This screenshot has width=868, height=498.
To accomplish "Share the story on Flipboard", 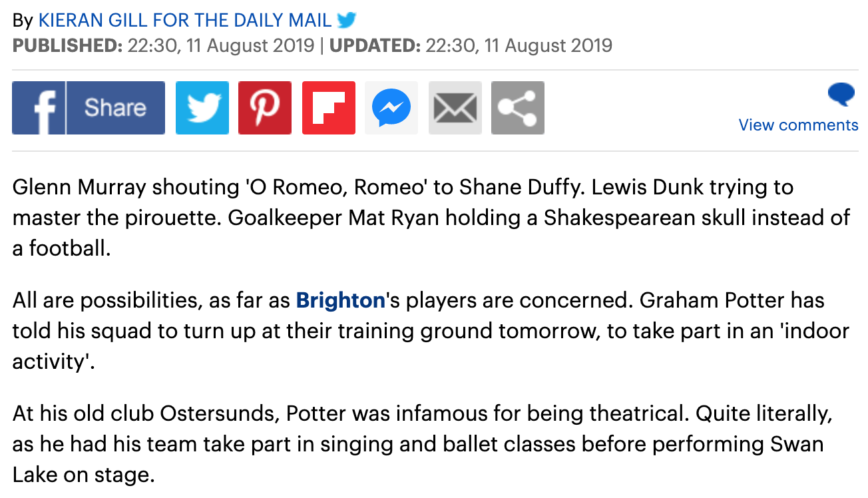I will coord(329,108).
